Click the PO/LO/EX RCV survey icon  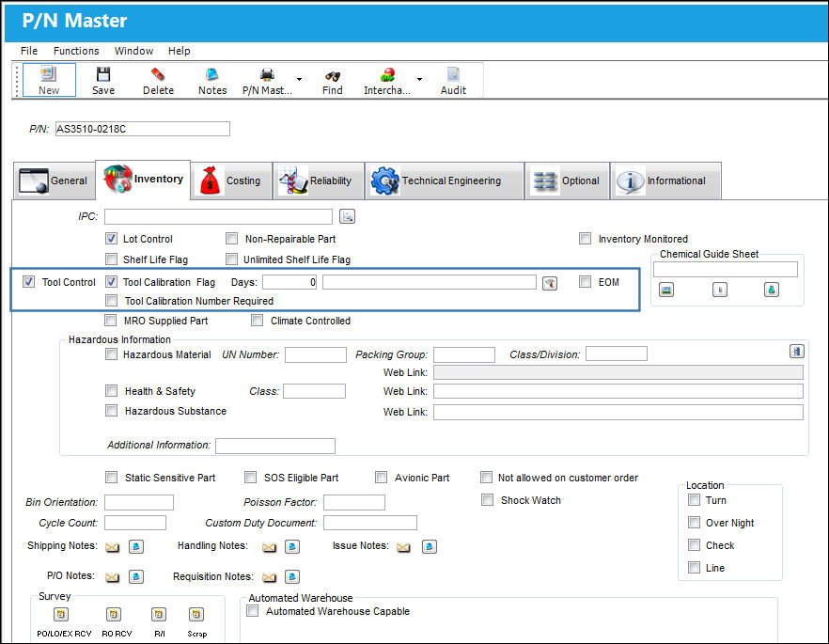pyautogui.click(x=61, y=615)
